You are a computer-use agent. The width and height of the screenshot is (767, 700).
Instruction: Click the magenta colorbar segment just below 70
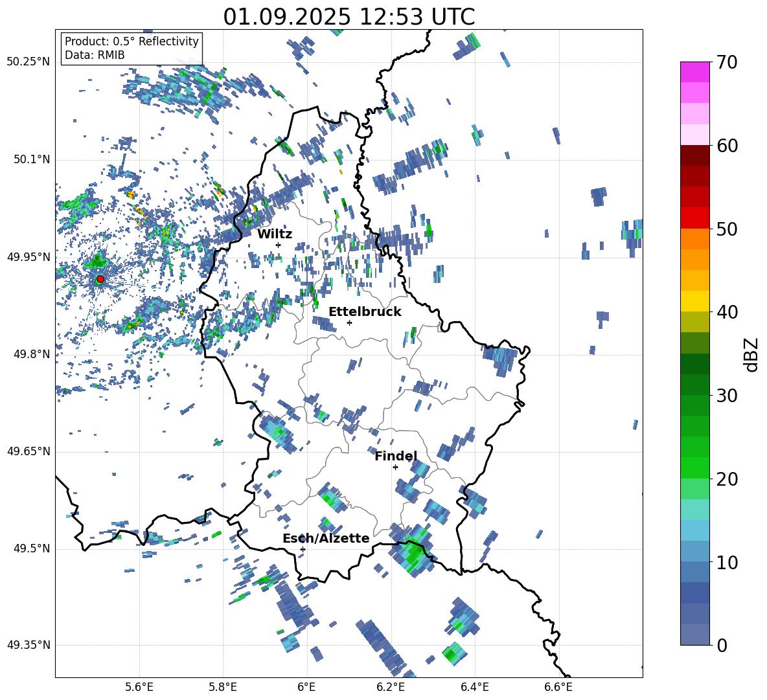click(694, 72)
